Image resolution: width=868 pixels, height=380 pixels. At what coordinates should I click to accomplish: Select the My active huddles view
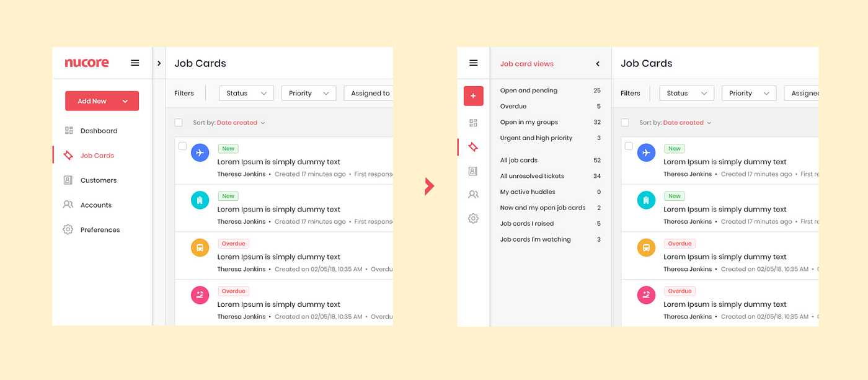point(551,192)
